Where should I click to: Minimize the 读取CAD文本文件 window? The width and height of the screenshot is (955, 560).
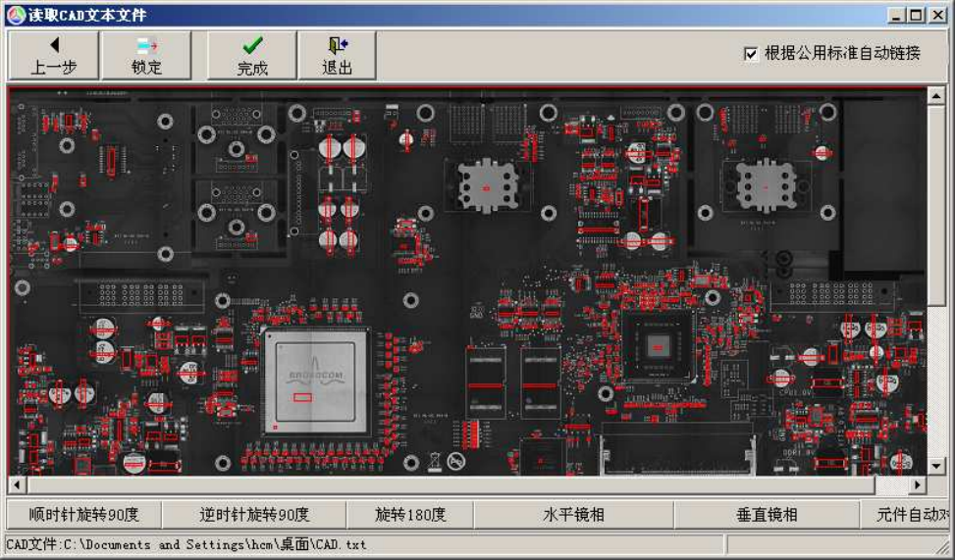coord(895,16)
